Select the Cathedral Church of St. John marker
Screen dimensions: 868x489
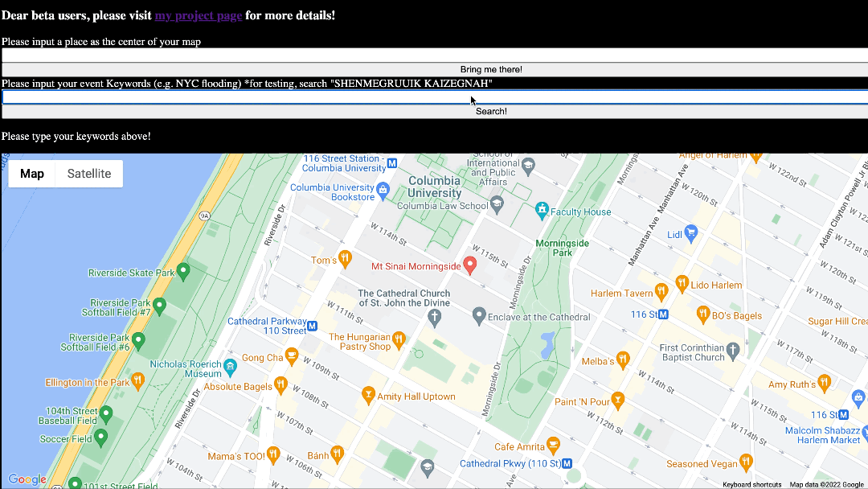[435, 318]
